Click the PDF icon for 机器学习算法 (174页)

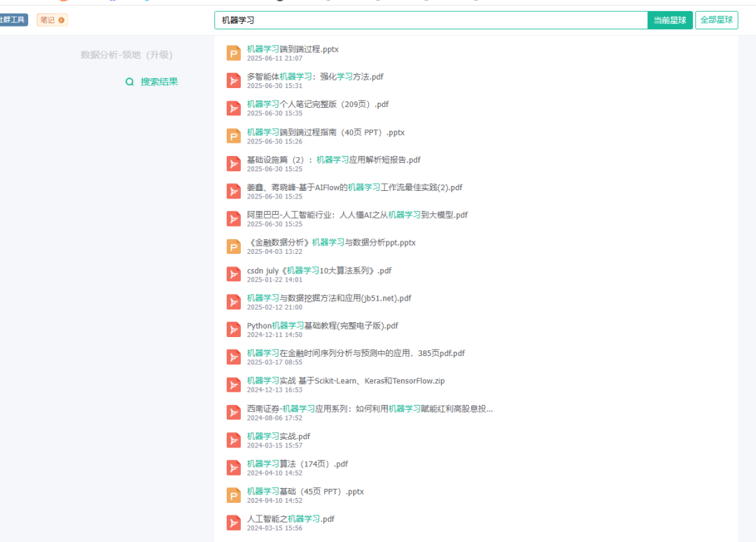click(234, 468)
